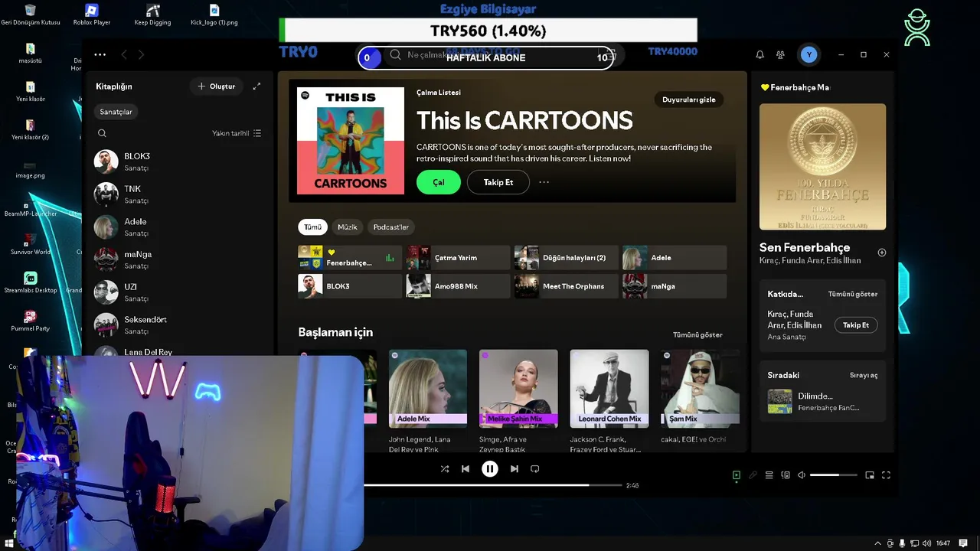Open Düğün halayları (2) tile
This screenshot has width=980, height=551.
click(x=566, y=258)
